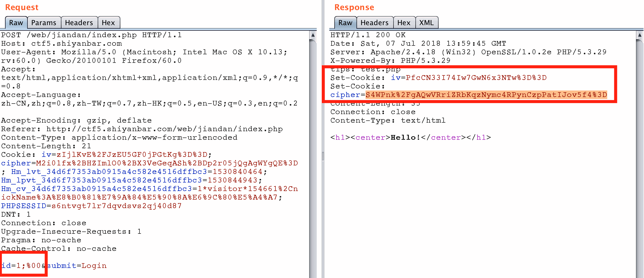Open the Params tab in Request panel
The image size is (644, 278).
pyautogui.click(x=44, y=23)
